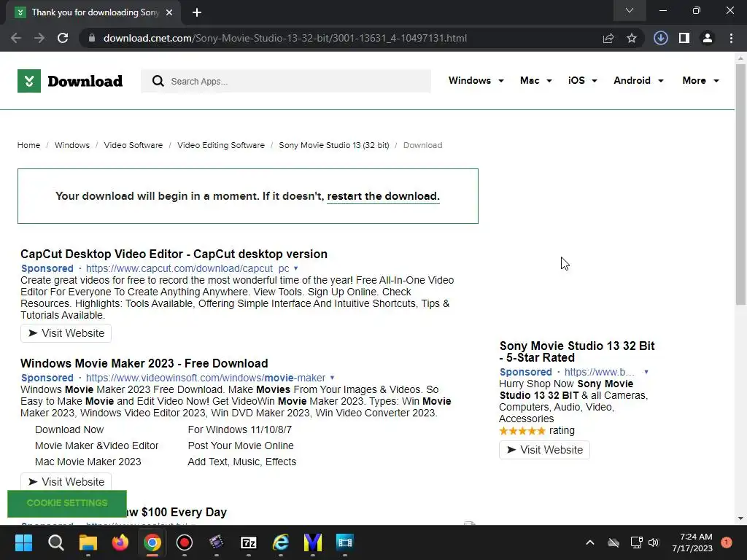
Task: Toggle the Chrome side panel icon
Action: point(684,38)
